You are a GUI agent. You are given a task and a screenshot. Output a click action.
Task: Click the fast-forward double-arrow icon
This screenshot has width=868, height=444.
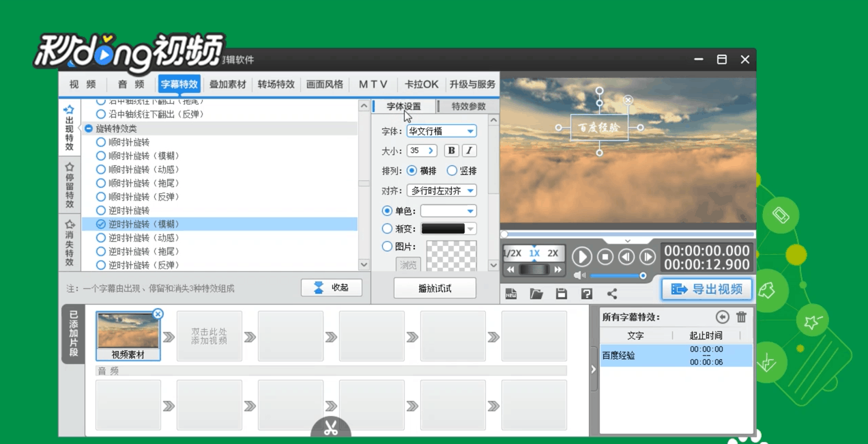(x=558, y=270)
